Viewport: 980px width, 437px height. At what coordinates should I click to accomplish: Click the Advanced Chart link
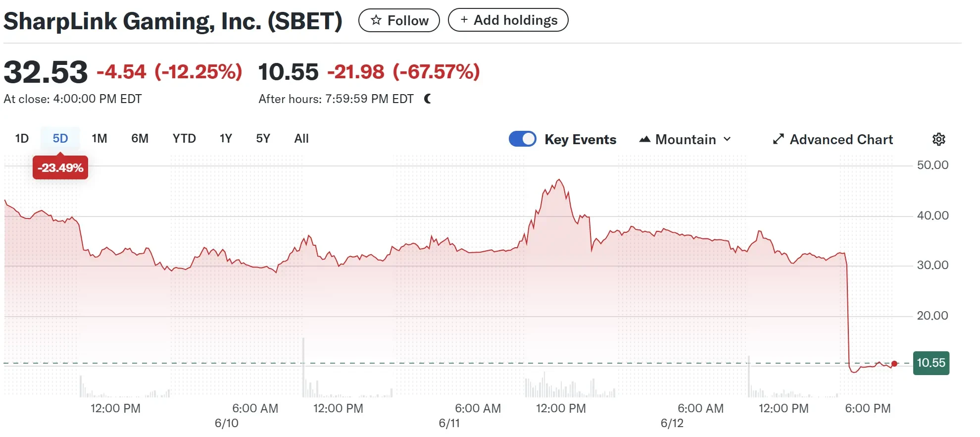[x=841, y=139]
